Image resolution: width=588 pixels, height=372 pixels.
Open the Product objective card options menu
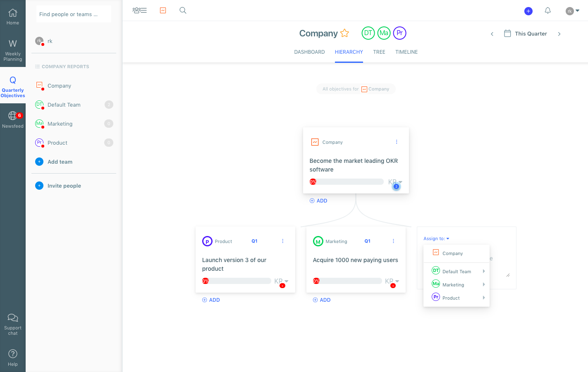point(283,241)
